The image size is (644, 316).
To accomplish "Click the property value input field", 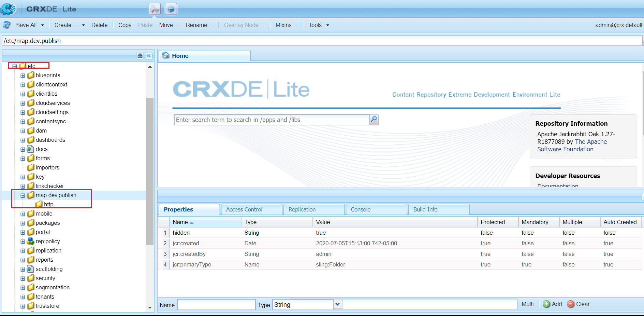I will coord(429,304).
